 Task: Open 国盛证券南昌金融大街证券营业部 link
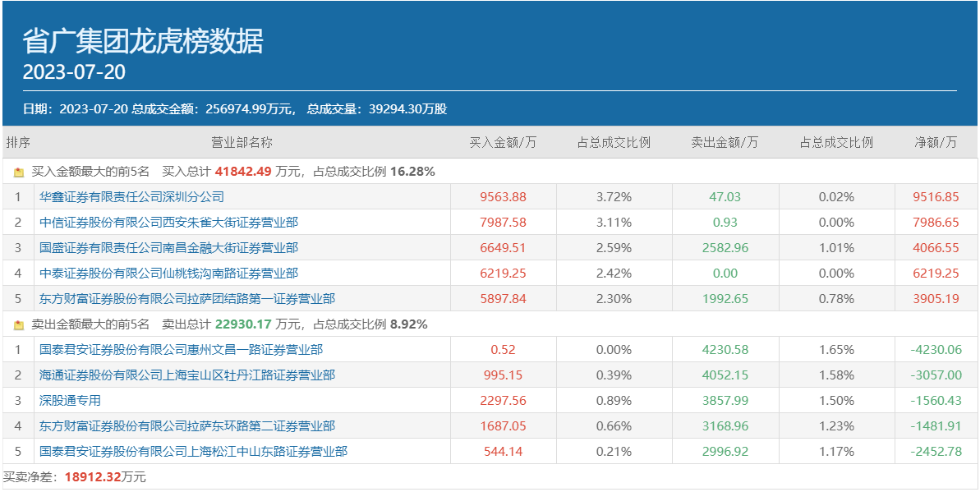[x=168, y=248]
